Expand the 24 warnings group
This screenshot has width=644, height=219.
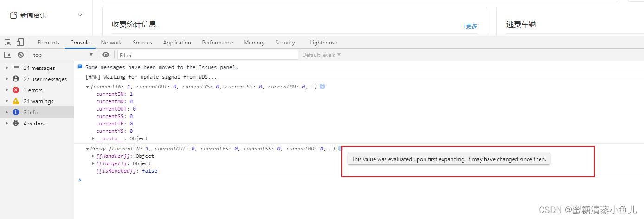coord(6,101)
